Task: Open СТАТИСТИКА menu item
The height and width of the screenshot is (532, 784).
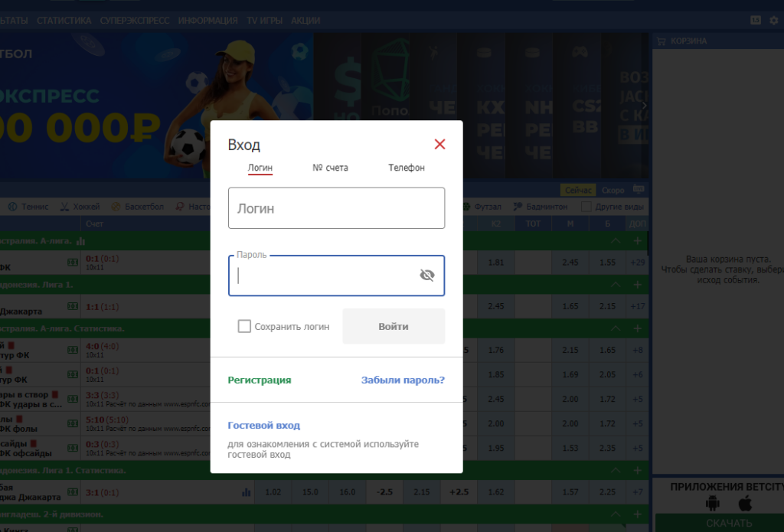Action: click(x=64, y=21)
